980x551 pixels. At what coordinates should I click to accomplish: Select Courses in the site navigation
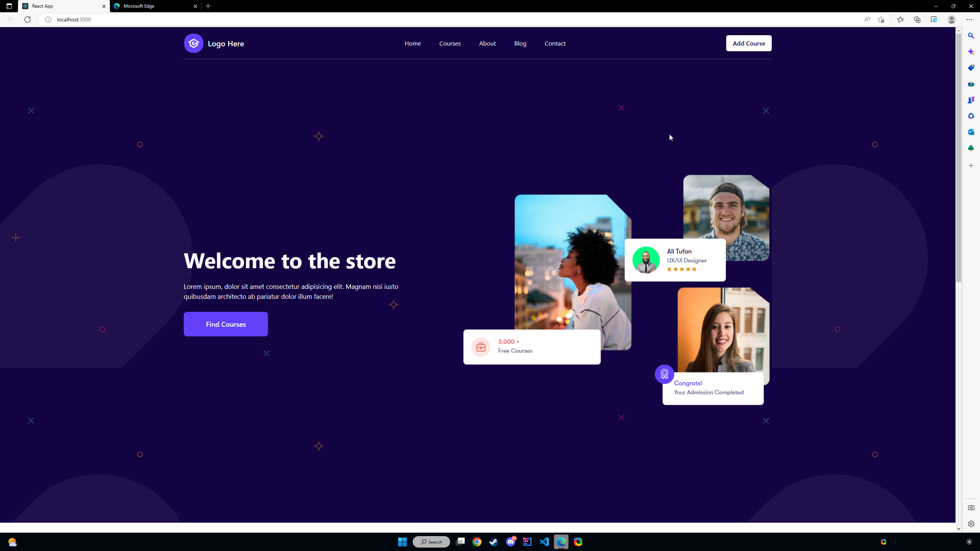pyautogui.click(x=450, y=43)
